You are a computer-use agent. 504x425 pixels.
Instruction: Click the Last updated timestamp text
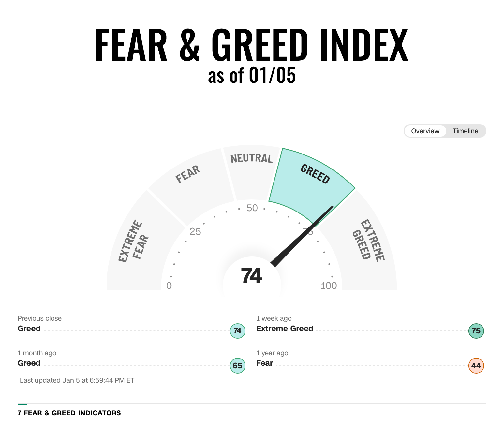point(77,380)
